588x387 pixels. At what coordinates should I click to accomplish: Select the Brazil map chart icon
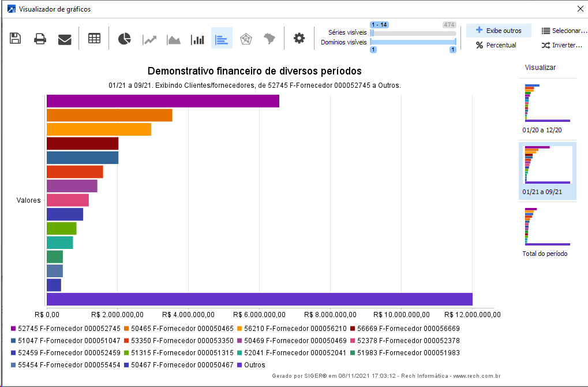(x=269, y=39)
